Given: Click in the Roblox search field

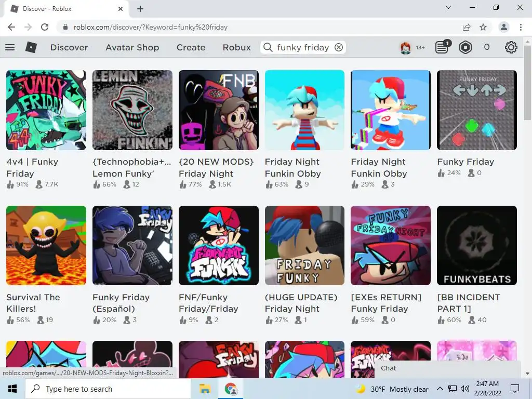Looking at the screenshot, I should click(x=303, y=47).
